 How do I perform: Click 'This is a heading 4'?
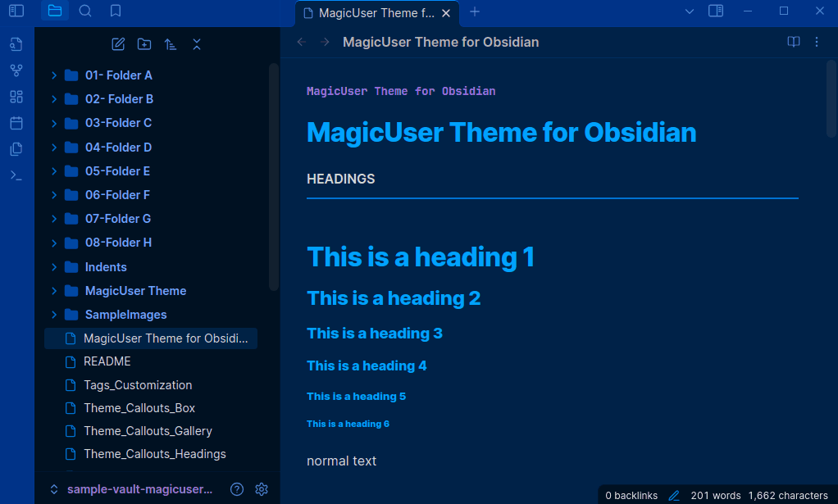(x=367, y=366)
